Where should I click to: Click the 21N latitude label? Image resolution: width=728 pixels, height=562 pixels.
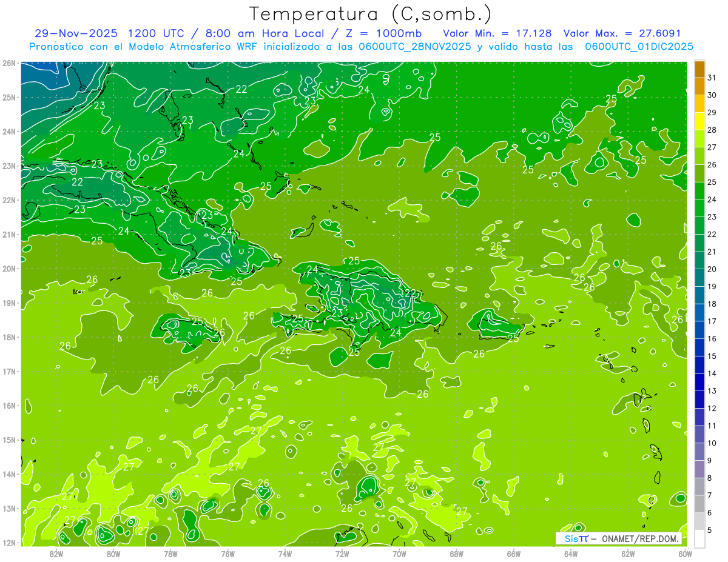9,234
